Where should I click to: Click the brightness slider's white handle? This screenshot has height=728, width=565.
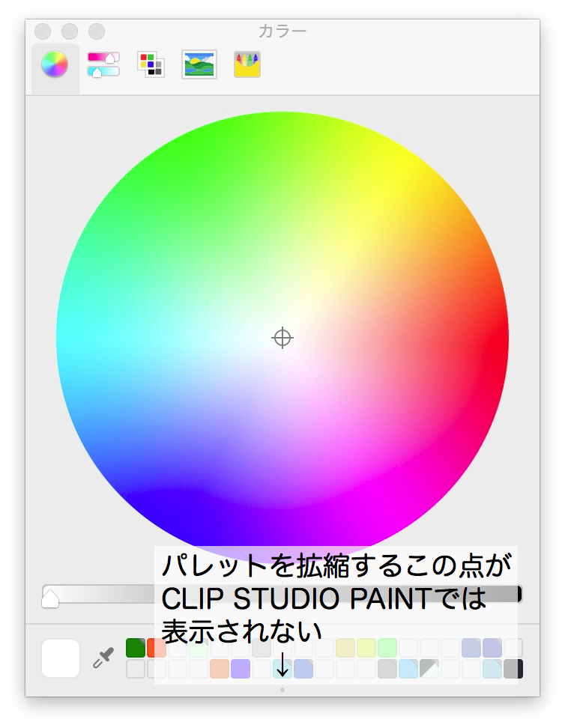point(50,598)
